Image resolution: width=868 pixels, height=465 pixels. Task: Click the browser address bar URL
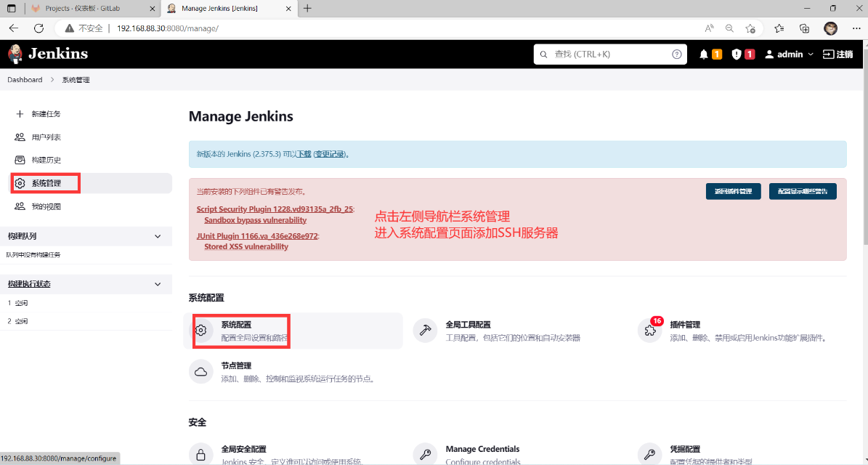(168, 28)
